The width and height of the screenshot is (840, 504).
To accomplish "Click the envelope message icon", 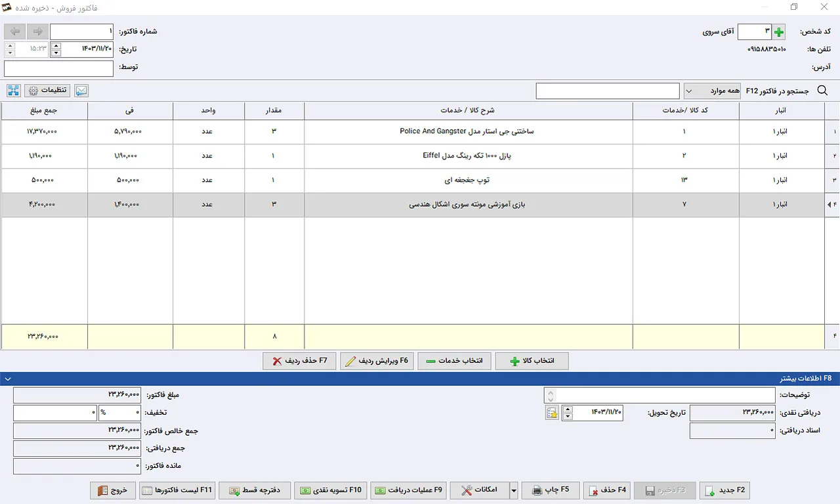I will 81,91.
